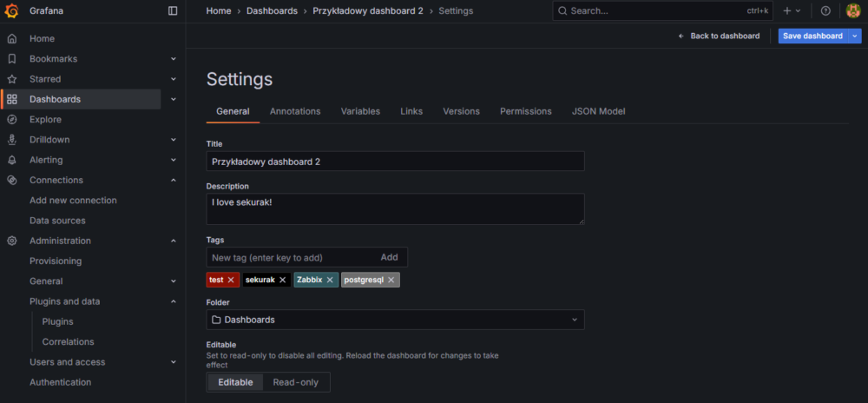Screen dimensions: 868x403
Task: Click the dock sidebar menu icon
Action: 173,11
